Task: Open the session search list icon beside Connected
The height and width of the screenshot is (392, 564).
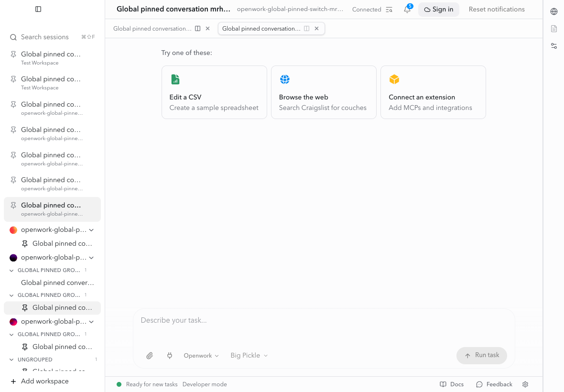Action: tap(389, 10)
